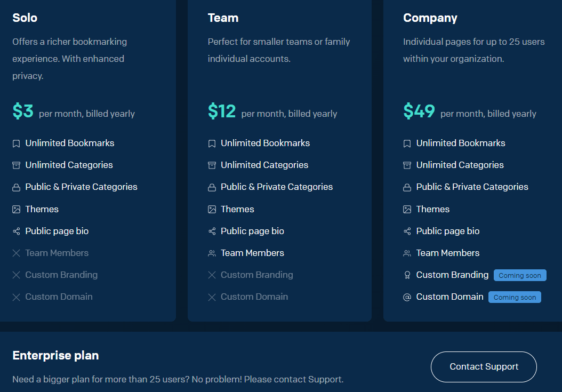Click X icon beside Solo Team Members

[x=17, y=253]
